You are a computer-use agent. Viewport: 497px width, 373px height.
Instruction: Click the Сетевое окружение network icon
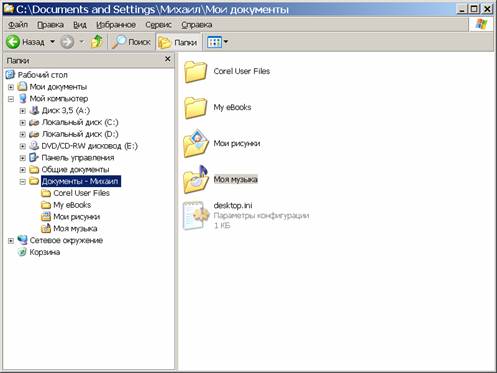pos(22,240)
